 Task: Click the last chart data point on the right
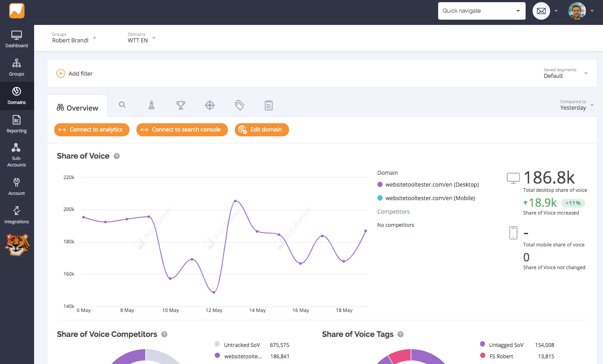(x=366, y=231)
